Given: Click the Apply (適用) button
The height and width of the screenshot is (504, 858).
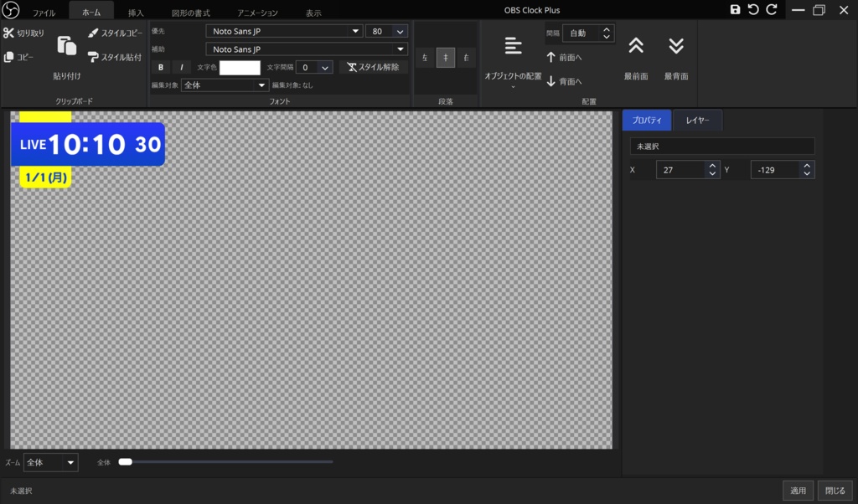Looking at the screenshot, I should coord(798,491).
